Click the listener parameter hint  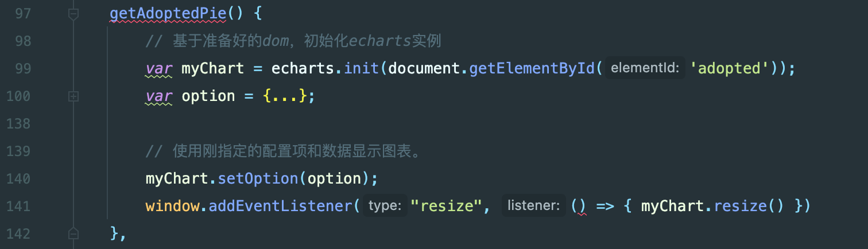(534, 205)
